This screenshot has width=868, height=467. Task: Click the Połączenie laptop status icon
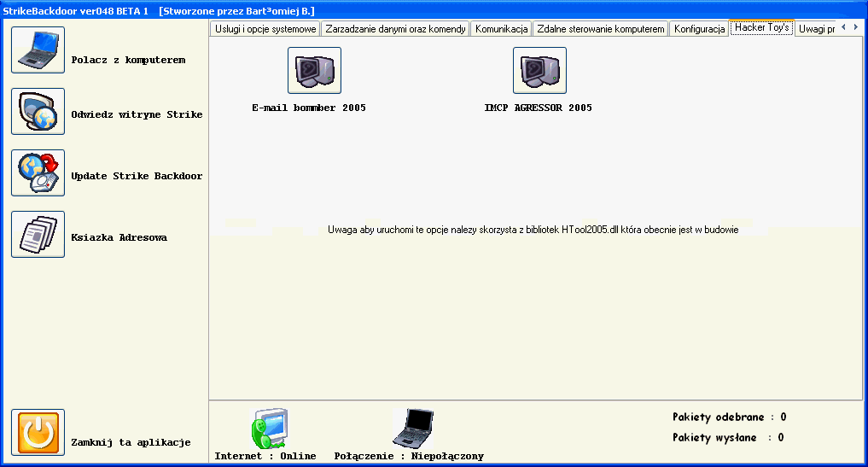[x=412, y=429]
